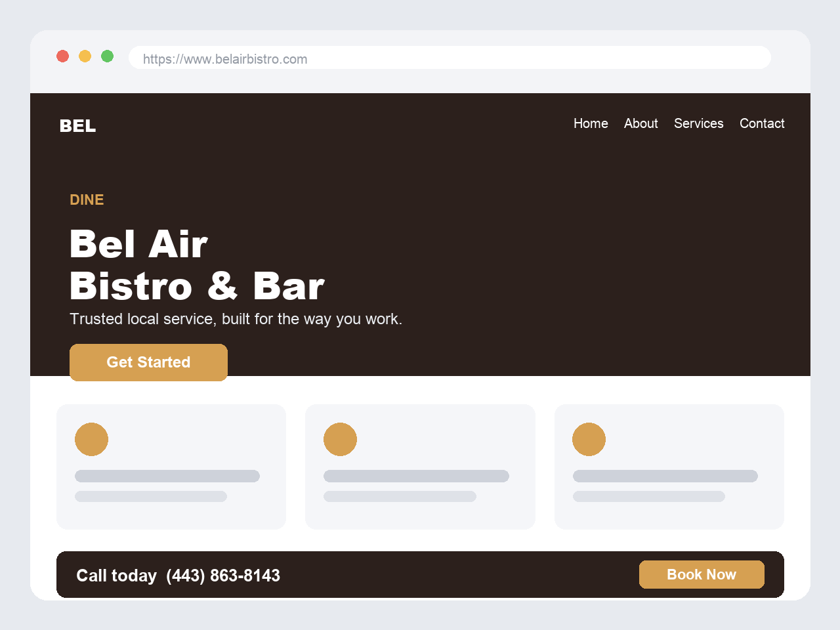The height and width of the screenshot is (630, 840).
Task: Click the belairbistro.com address bar
Action: point(450,58)
